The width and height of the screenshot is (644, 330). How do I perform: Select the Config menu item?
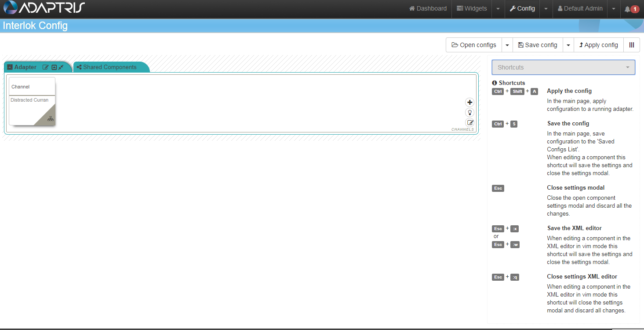pos(522,9)
